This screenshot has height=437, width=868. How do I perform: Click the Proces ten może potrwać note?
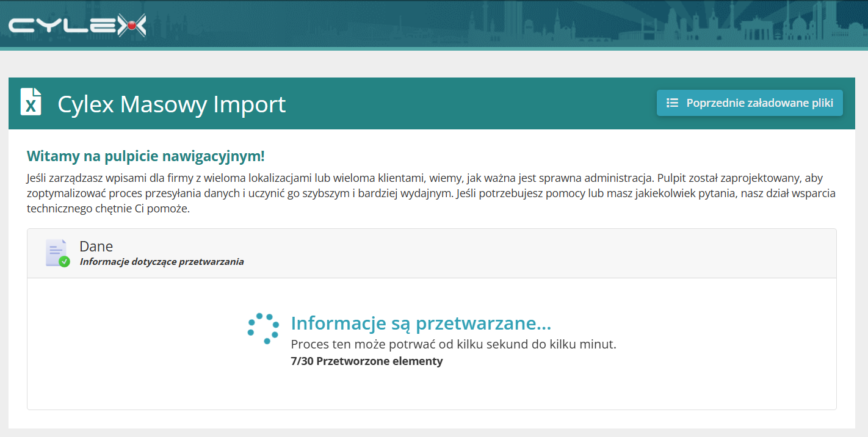coord(454,344)
